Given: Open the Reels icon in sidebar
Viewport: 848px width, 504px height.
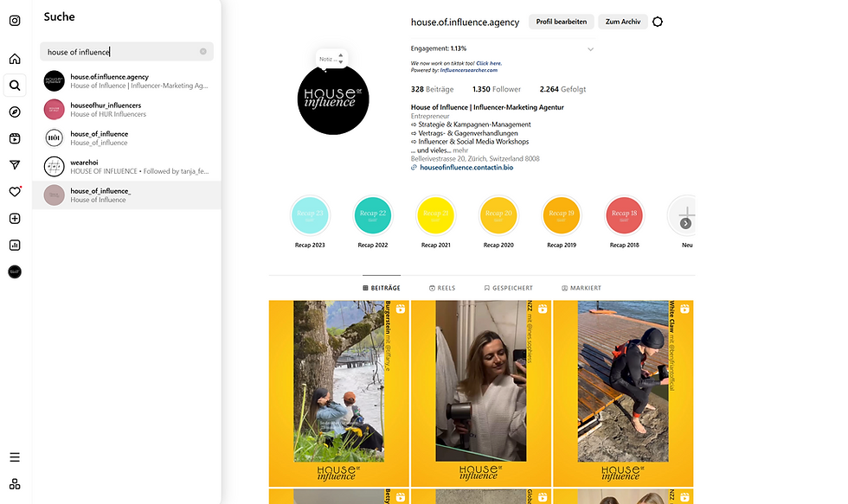Looking at the screenshot, I should tap(15, 138).
